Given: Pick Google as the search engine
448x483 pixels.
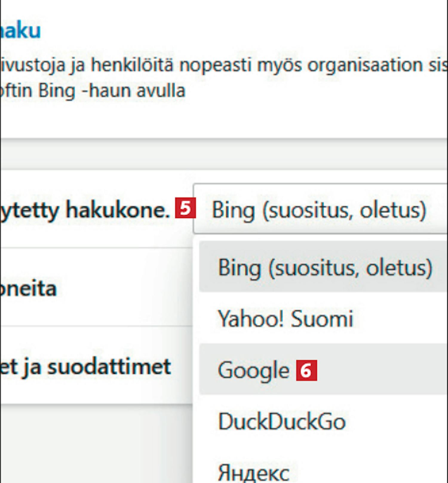Looking at the screenshot, I should [254, 370].
